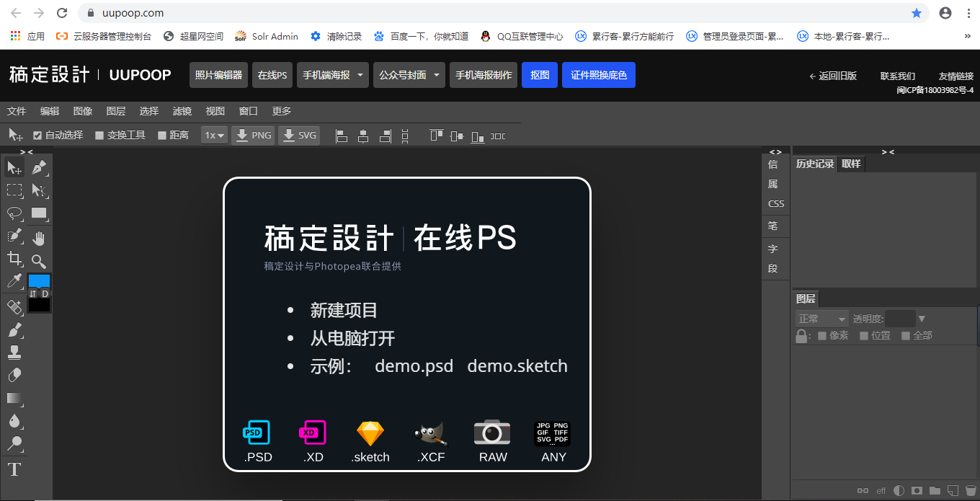The image size is (980, 501).
Task: Activate the Clone Stamp tool
Action: coord(14,353)
